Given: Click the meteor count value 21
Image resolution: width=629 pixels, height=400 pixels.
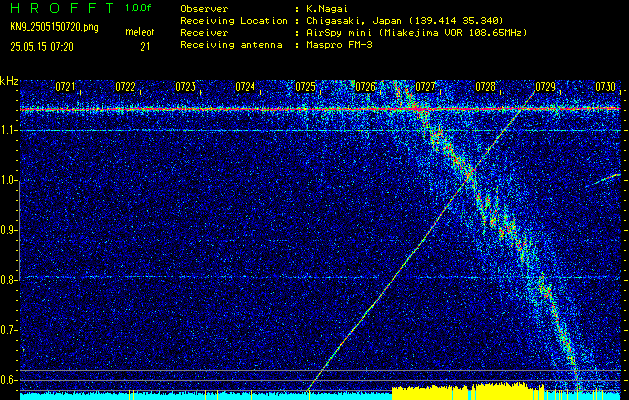Looking at the screenshot, I should 145,47.
